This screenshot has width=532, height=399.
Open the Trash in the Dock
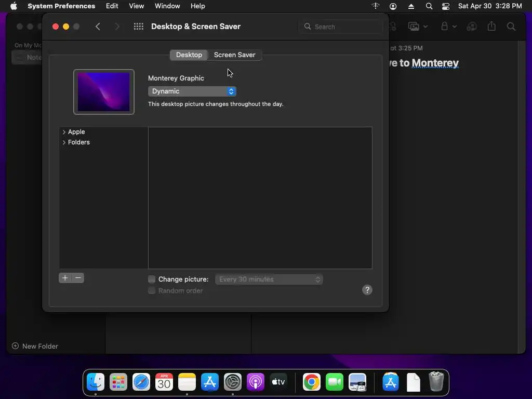click(436, 382)
